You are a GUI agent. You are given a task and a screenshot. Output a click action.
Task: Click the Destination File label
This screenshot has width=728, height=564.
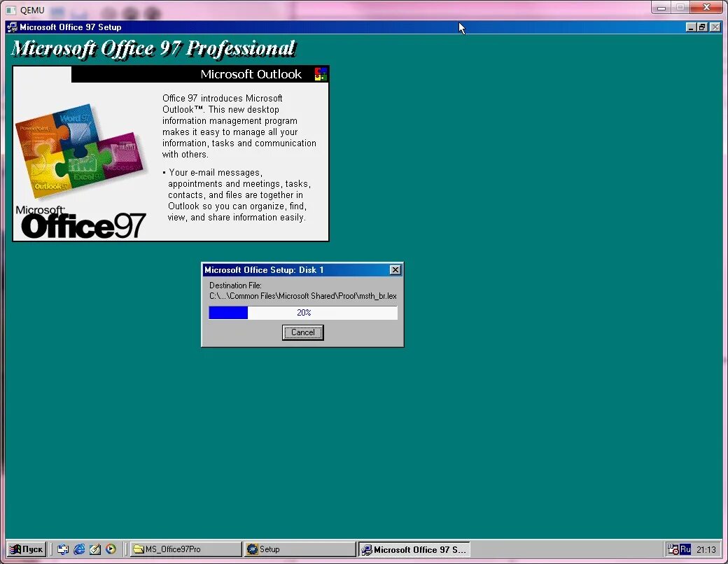pos(235,285)
